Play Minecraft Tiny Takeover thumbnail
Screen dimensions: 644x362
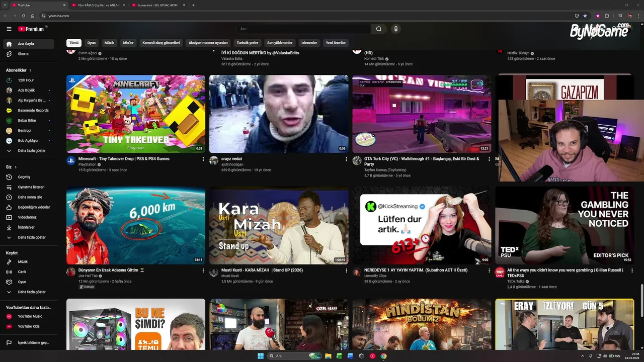(136, 114)
